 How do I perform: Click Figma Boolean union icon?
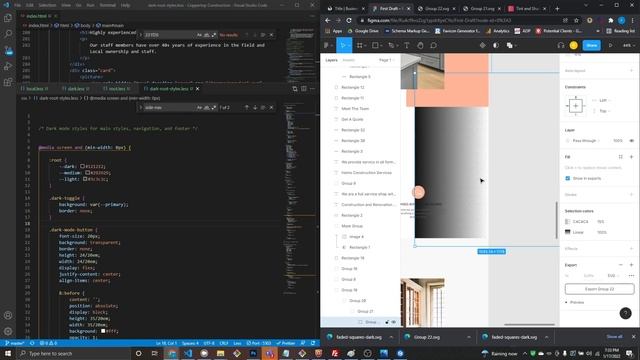pos(509,45)
